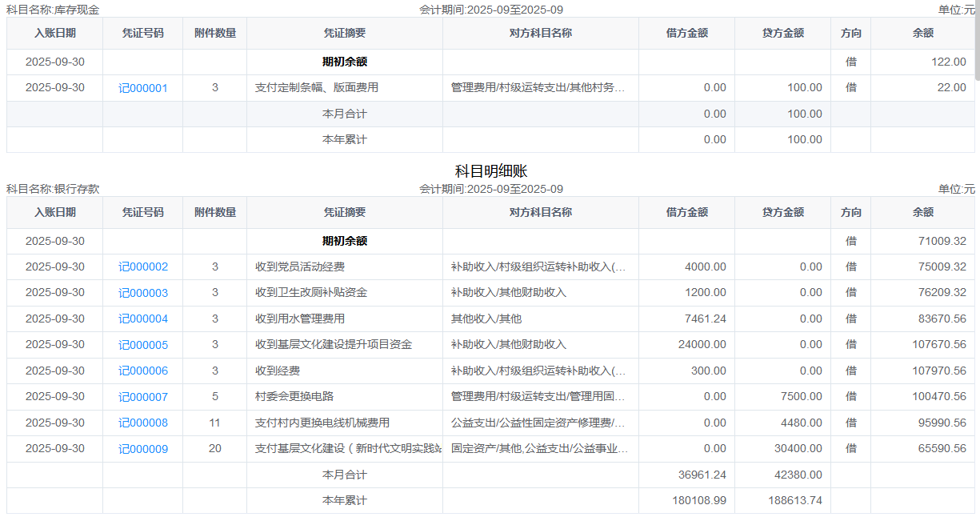The width and height of the screenshot is (980, 517).
Task: Open voucher 记000007 for circuit replacement
Action: (x=143, y=397)
